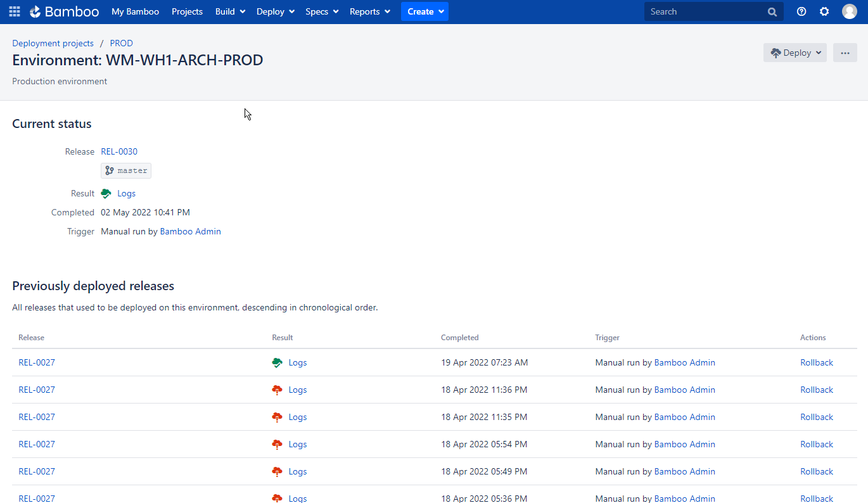Open Logs for 18 Apr 2022 11:36 PM
Image resolution: width=868 pixels, height=503 pixels.
point(298,390)
